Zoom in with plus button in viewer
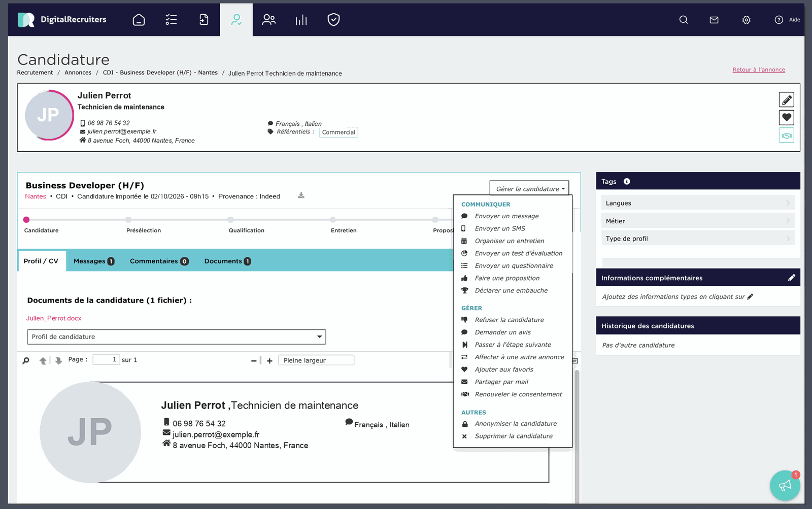Image resolution: width=812 pixels, height=509 pixels. [269, 361]
